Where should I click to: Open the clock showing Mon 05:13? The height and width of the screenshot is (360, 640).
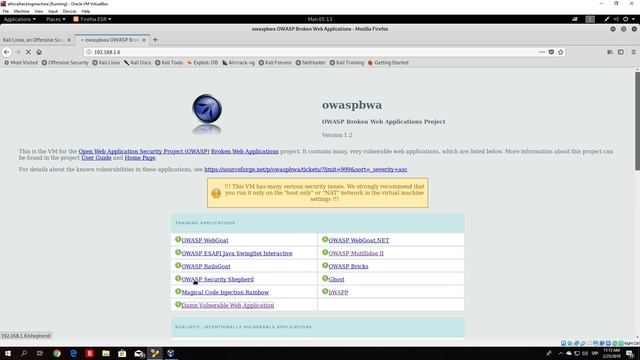[x=320, y=19]
